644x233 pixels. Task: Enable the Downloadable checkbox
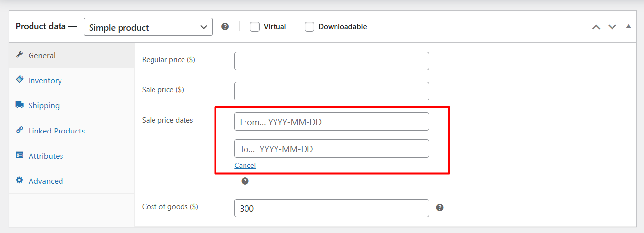[309, 27]
